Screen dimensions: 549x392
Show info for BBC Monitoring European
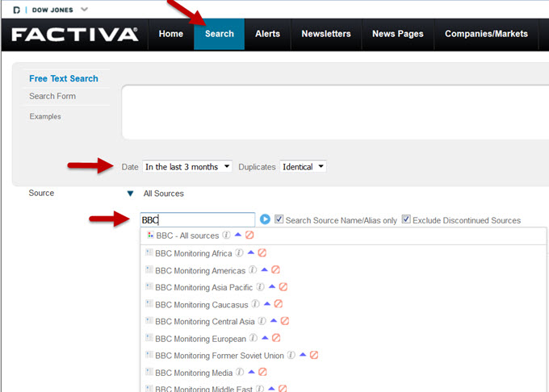pos(254,338)
